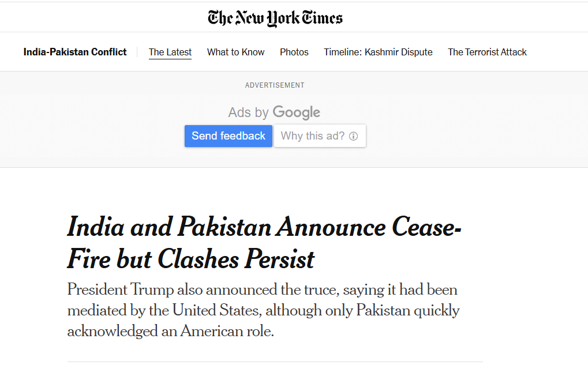Click The New York Times logo
588x365 pixels.
pyautogui.click(x=275, y=18)
